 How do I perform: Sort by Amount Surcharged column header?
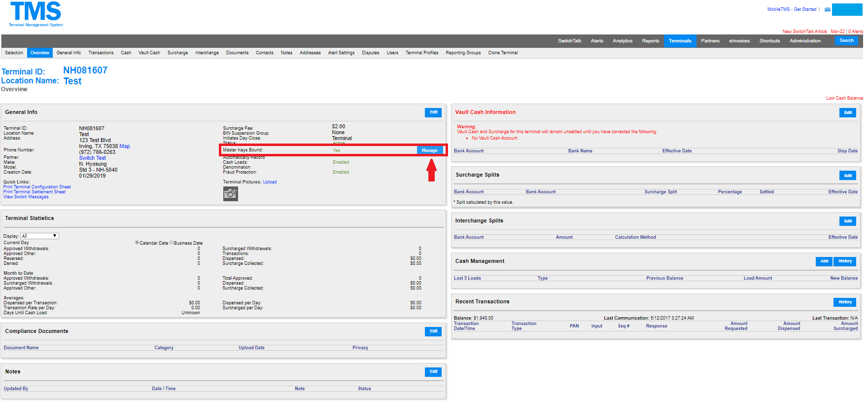point(846,326)
